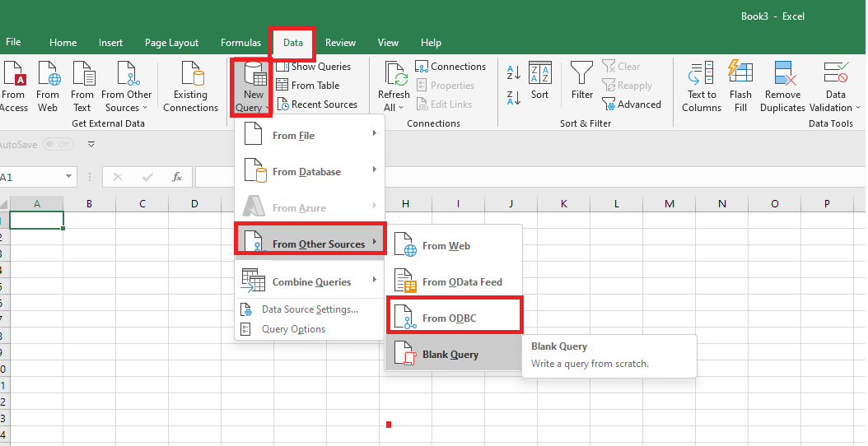Open Recent Sources
868x446 pixels.
316,104
